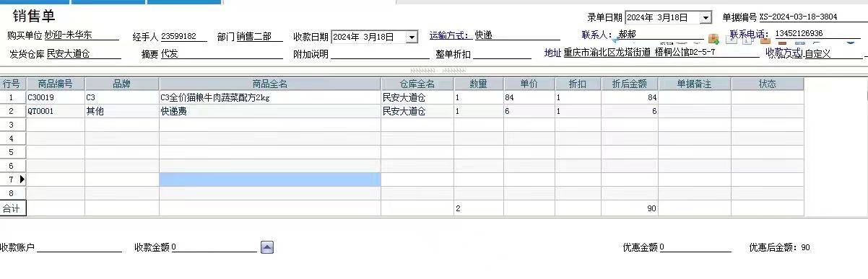Select row number 3 header

coord(13,125)
